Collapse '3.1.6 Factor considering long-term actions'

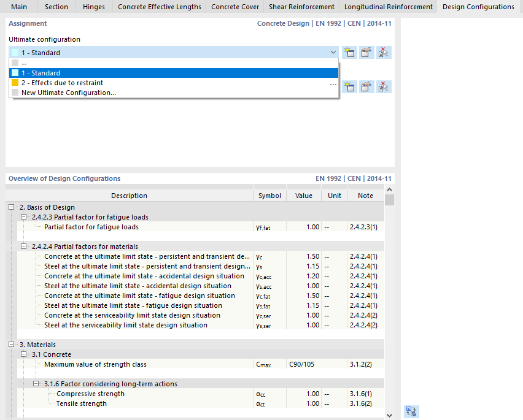tap(36, 384)
